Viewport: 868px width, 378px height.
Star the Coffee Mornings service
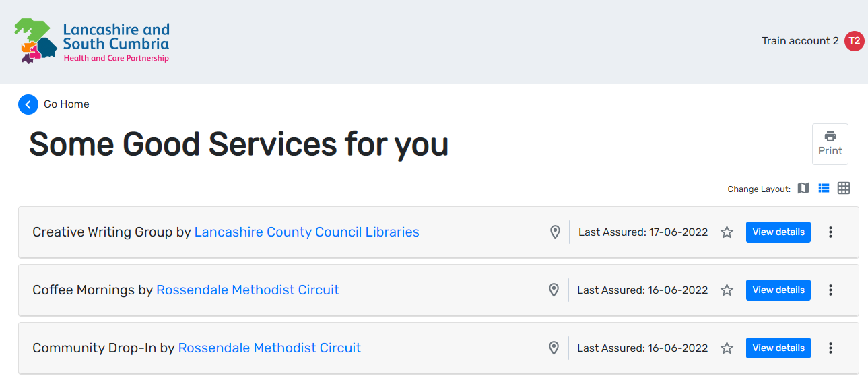(x=727, y=290)
